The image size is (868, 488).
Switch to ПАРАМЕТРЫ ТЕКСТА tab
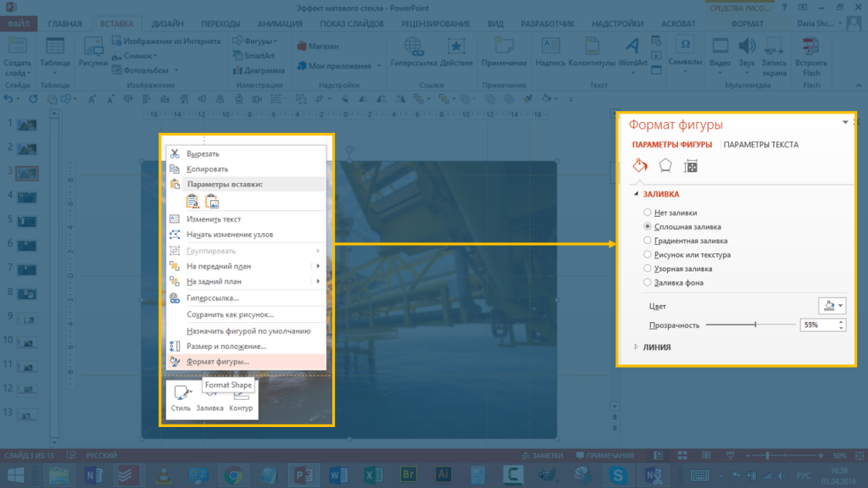coord(761,145)
